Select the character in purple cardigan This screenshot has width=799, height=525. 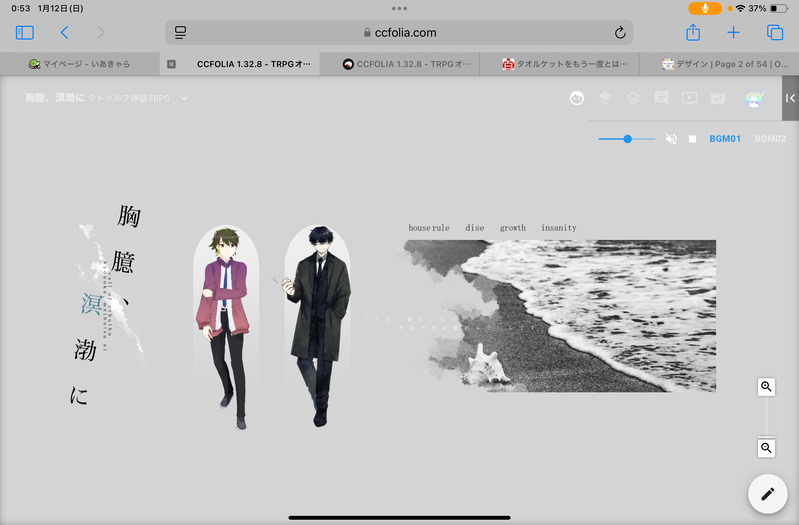225,327
